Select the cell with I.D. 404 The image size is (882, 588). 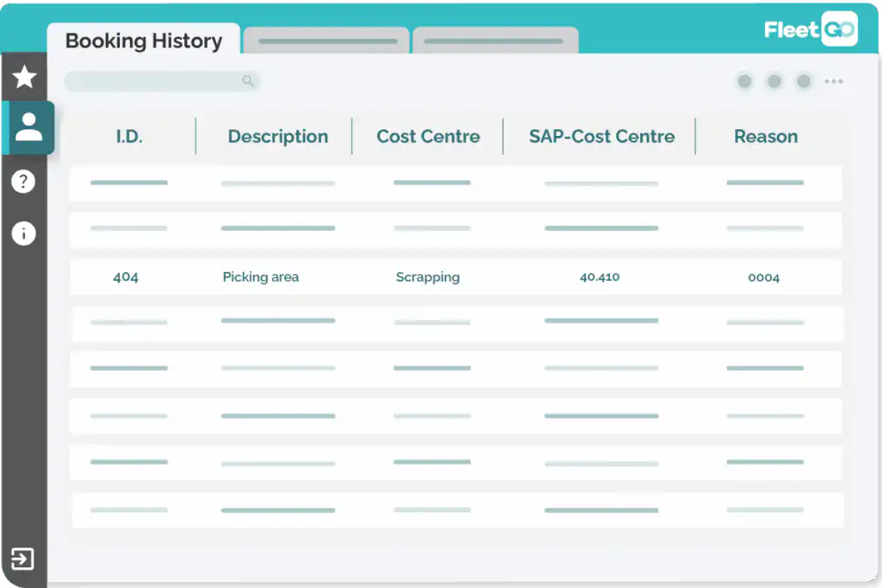126,277
